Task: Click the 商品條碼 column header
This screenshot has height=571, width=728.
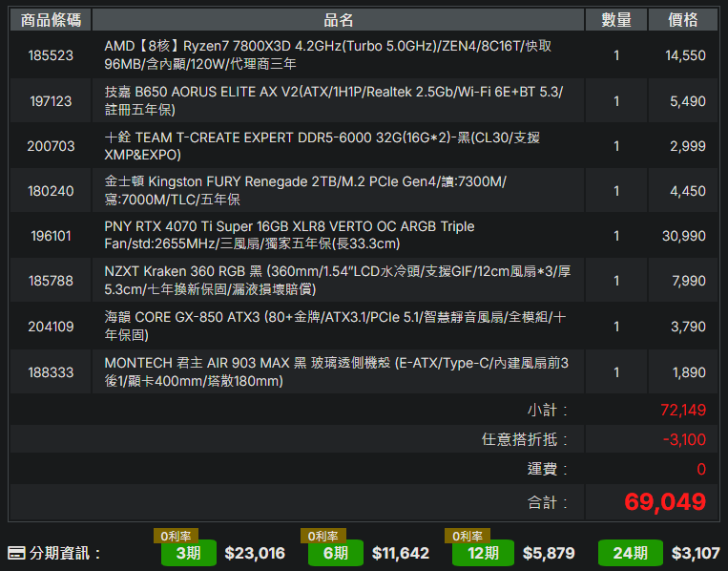Action: click(x=51, y=20)
